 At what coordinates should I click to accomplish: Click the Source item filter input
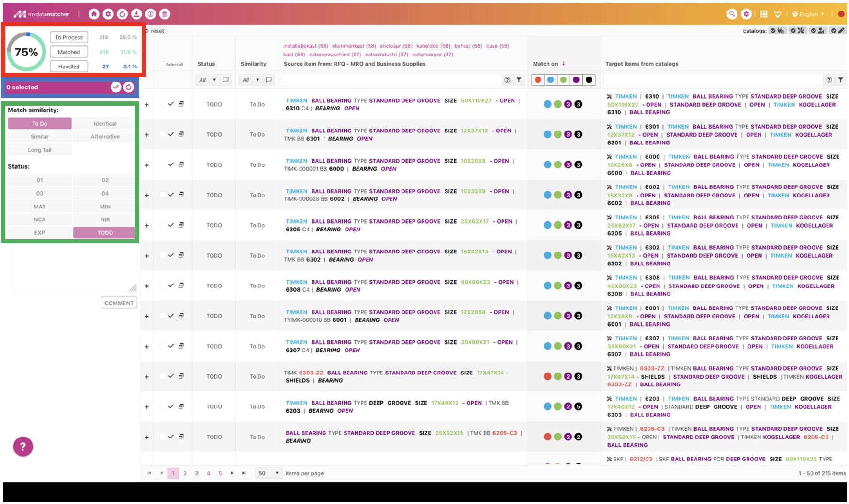click(x=391, y=80)
